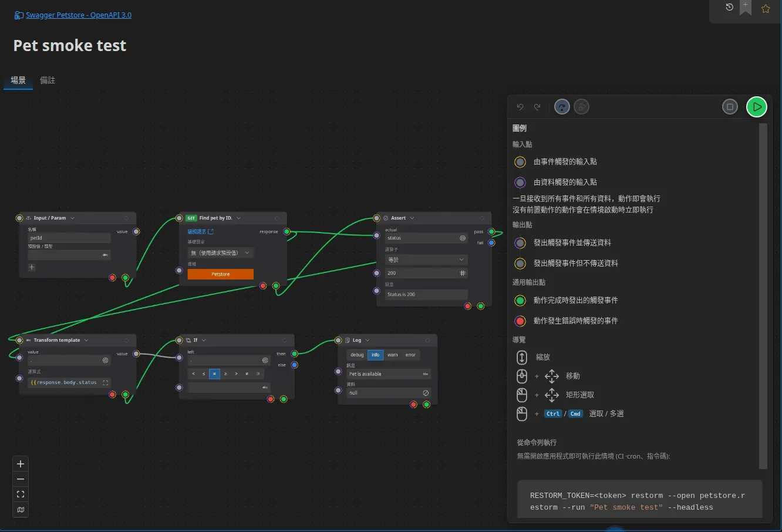Click the number type icon beside 200
The height and width of the screenshot is (532, 782).
463,273
